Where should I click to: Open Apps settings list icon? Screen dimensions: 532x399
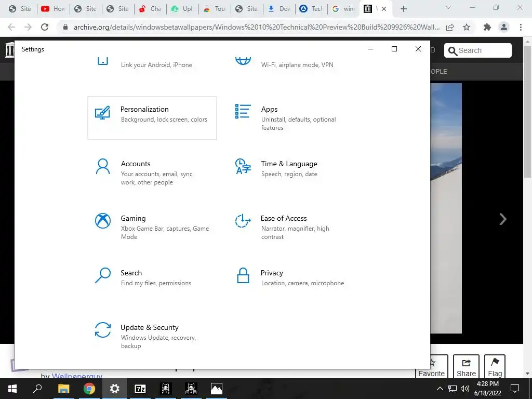(x=243, y=111)
